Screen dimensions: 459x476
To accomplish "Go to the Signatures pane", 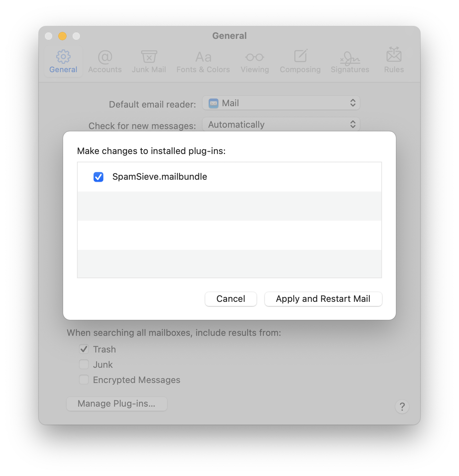I will [x=349, y=61].
